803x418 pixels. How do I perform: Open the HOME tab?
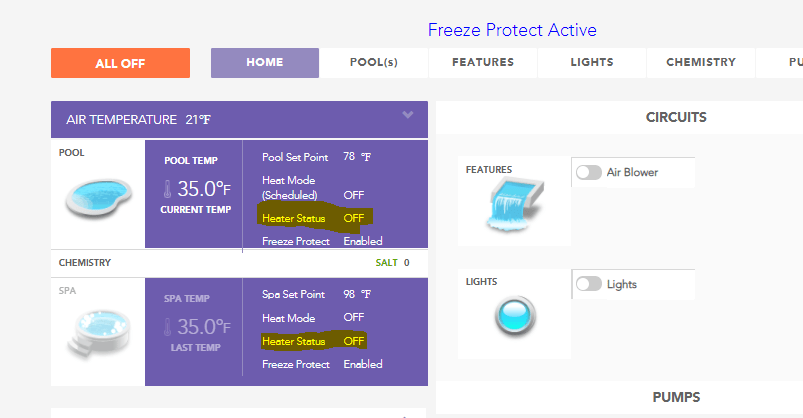(265, 62)
